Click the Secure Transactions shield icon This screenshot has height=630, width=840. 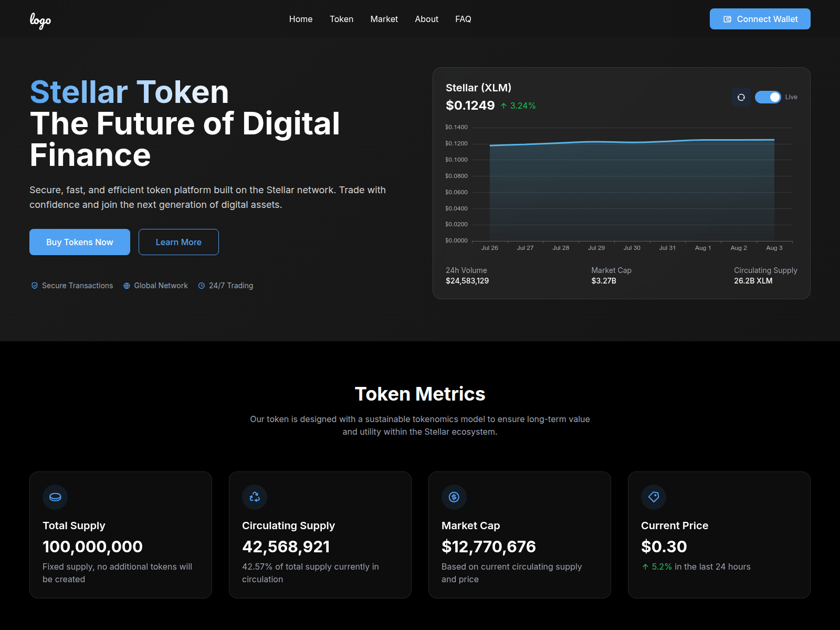coord(35,286)
